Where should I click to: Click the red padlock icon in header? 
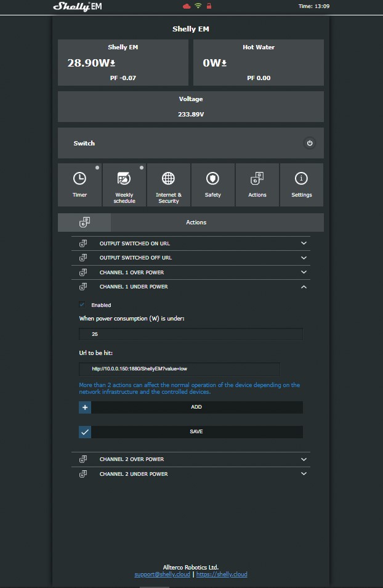[x=209, y=6]
